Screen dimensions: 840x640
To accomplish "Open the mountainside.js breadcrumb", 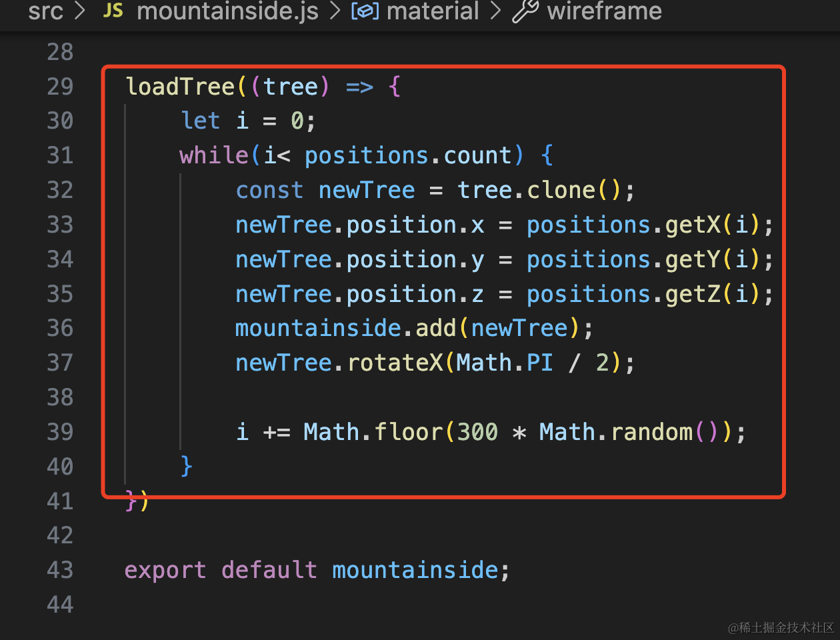I will click(x=227, y=11).
